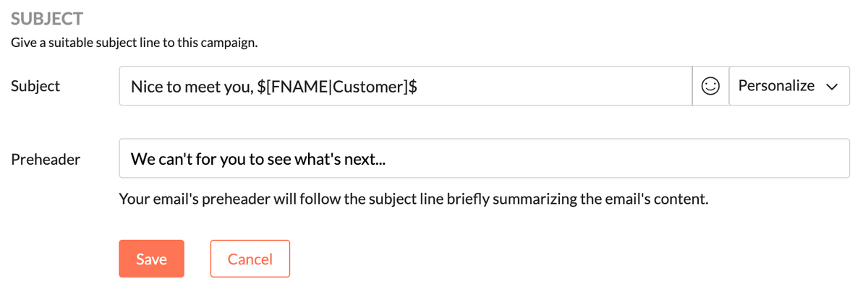
Task: Click the "Give a suitable subject line" instruction text
Action: pos(135,42)
